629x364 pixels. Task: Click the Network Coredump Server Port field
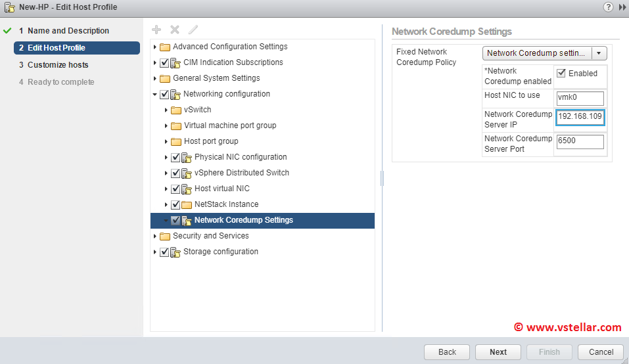tap(579, 142)
